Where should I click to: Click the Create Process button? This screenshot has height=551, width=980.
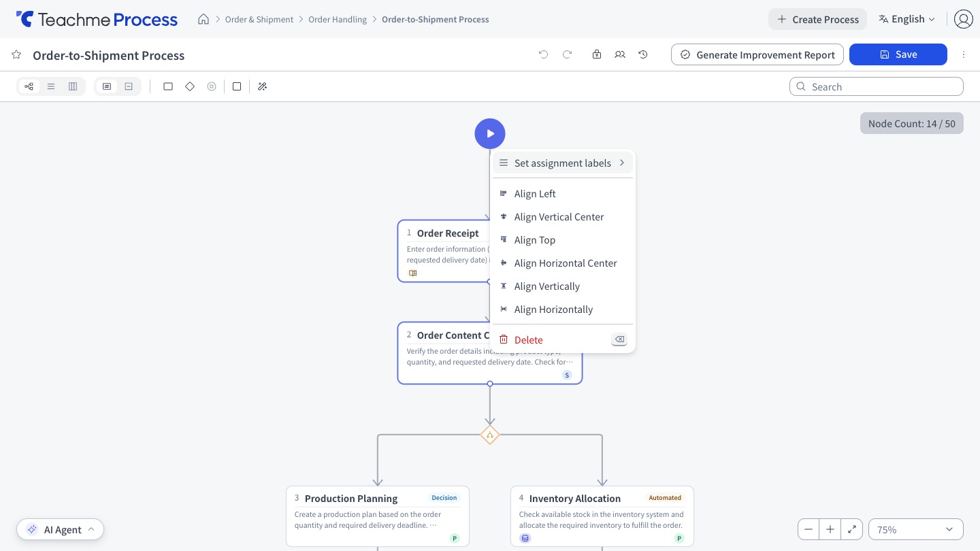pos(818,19)
